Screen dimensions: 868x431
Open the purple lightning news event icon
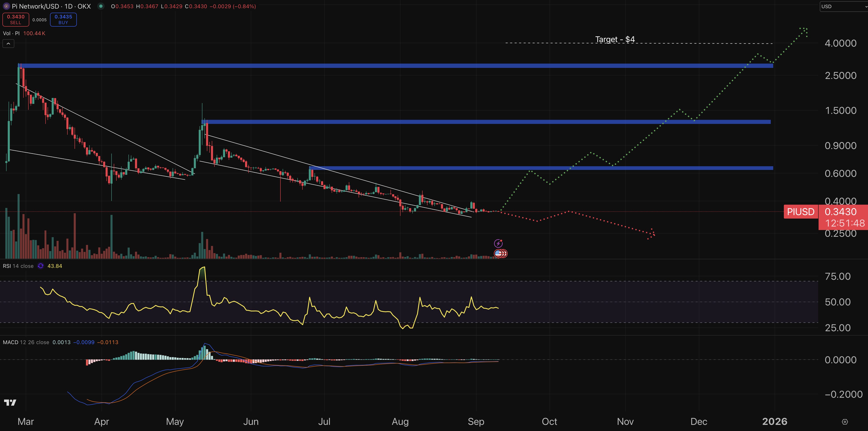click(498, 243)
